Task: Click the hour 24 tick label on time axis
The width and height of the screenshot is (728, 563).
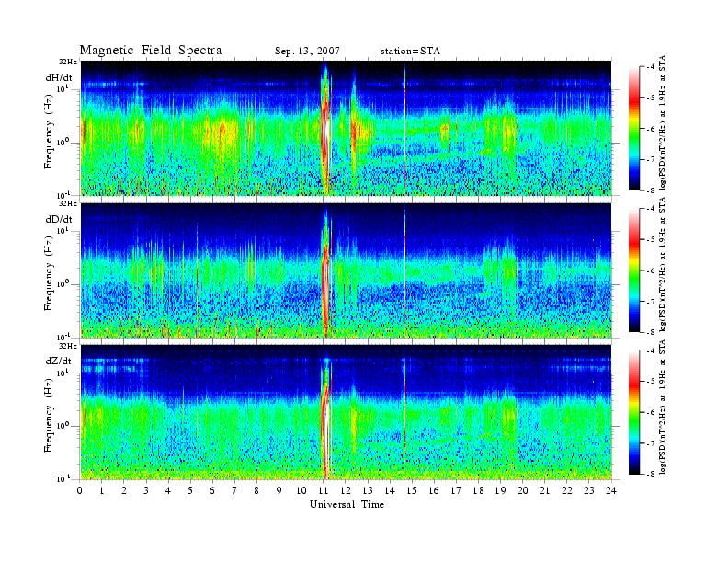Action: click(611, 490)
